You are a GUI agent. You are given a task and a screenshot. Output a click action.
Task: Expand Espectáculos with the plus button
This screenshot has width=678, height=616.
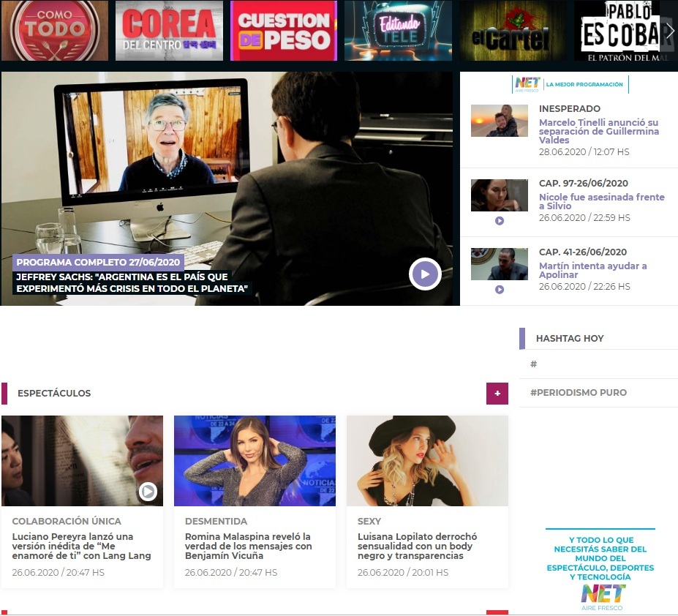(x=497, y=393)
